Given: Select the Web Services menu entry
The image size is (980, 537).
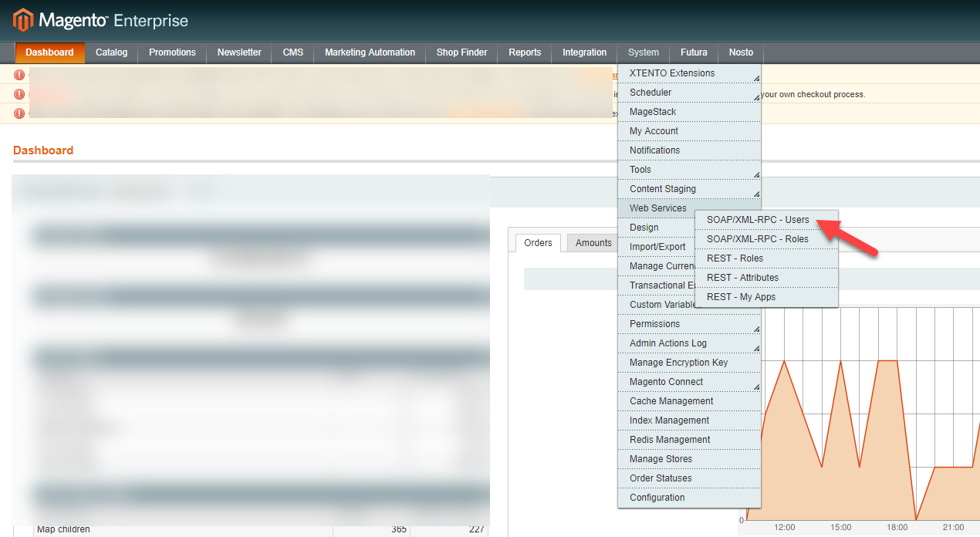Looking at the screenshot, I should coord(657,208).
